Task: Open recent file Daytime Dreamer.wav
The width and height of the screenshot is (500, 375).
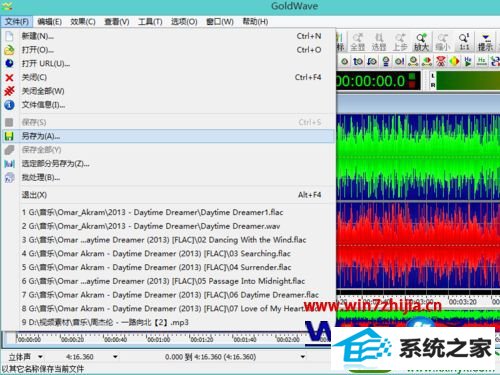Action: click(151, 226)
